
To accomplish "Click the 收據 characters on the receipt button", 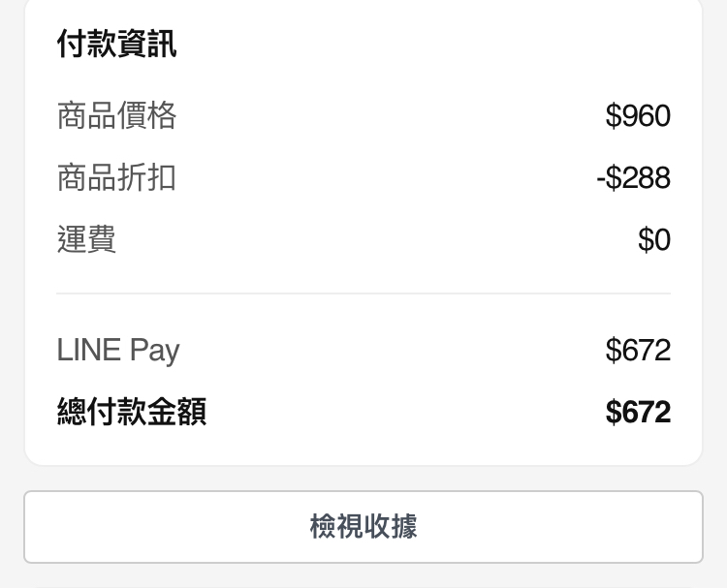I will pos(391,527).
